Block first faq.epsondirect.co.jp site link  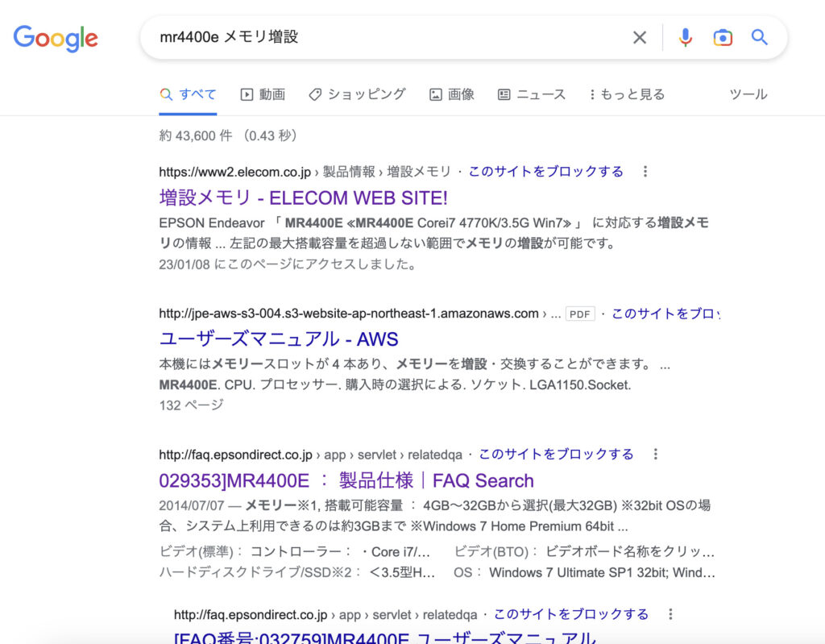pos(556,455)
